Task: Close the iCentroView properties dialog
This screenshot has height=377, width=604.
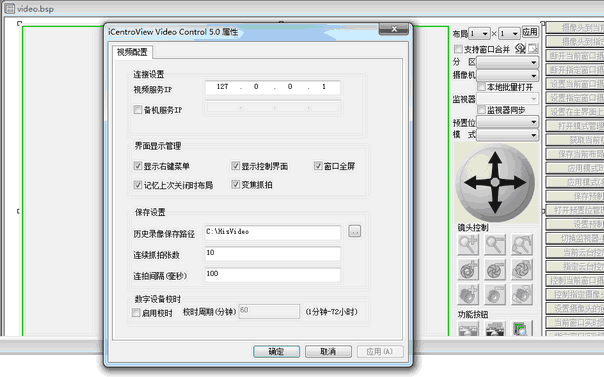Action: coord(394,28)
